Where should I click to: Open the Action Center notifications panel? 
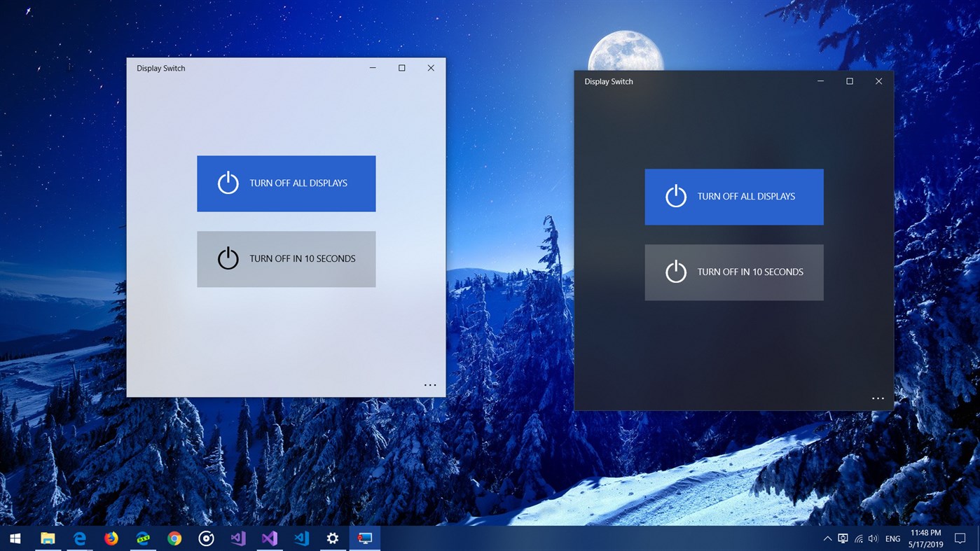click(959, 538)
